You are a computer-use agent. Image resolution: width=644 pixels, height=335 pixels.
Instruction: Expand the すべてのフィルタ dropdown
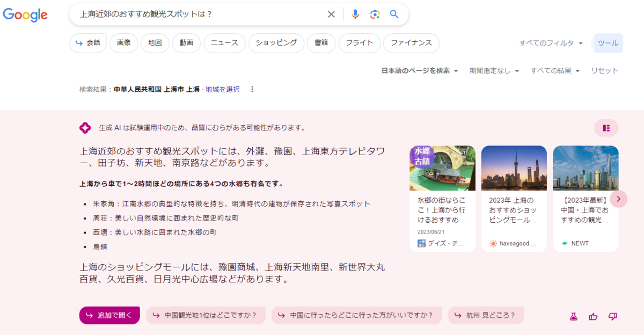tap(551, 43)
